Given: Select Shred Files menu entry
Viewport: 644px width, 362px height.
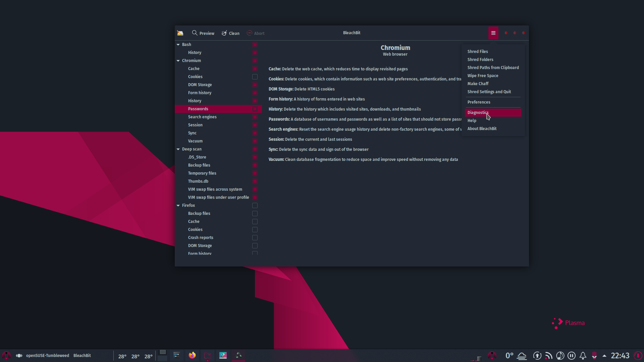Looking at the screenshot, I should 493,51.
